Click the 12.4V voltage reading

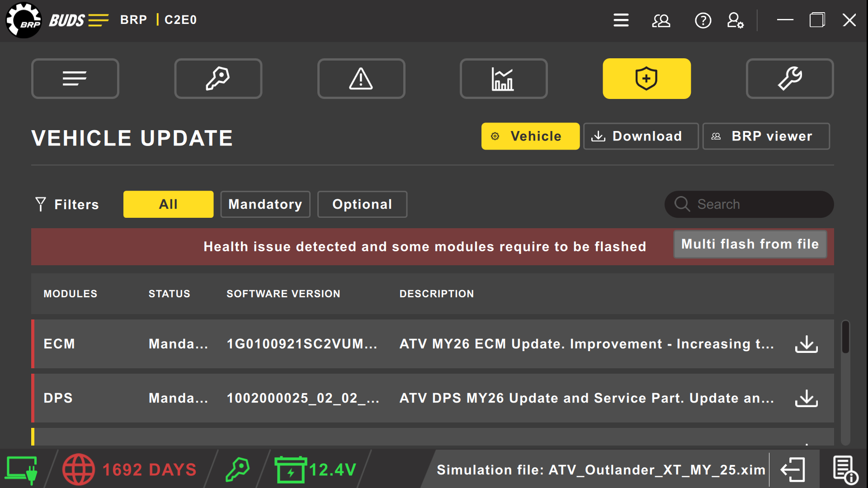point(333,470)
